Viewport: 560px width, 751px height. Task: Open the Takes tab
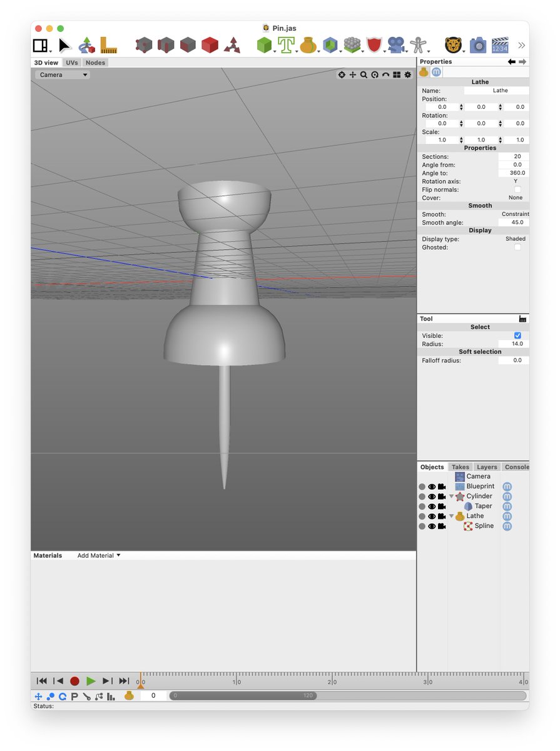tap(461, 467)
